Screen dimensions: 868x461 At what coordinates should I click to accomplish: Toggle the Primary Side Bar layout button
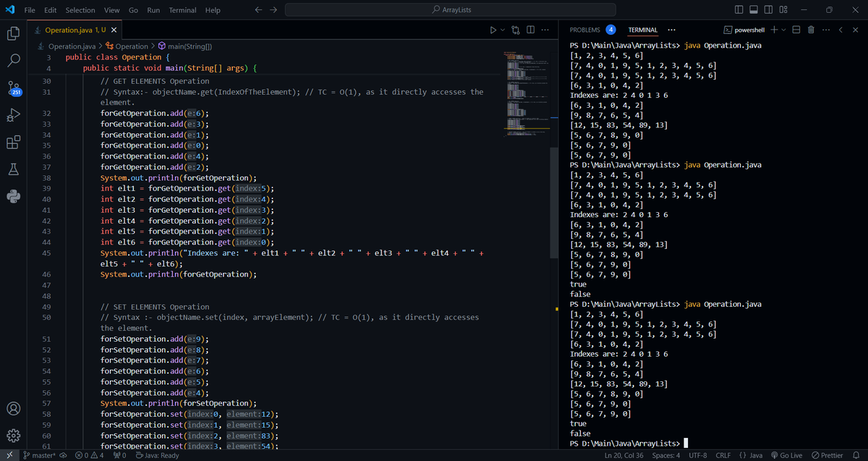click(739, 10)
